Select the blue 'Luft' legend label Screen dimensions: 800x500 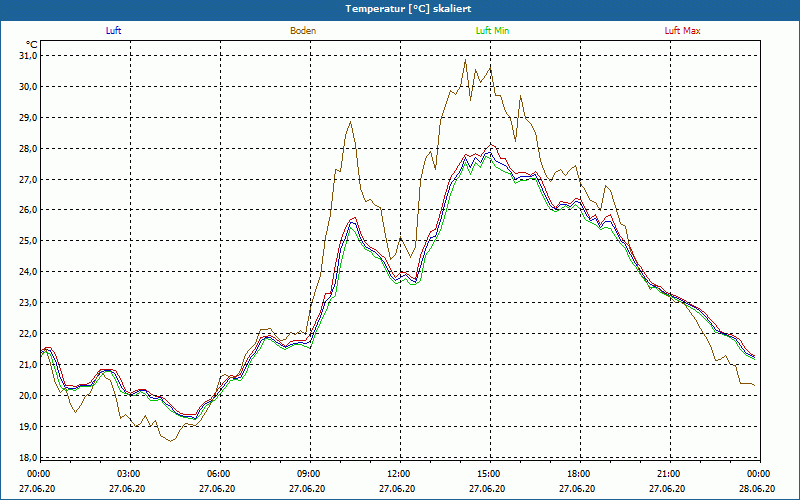click(113, 31)
